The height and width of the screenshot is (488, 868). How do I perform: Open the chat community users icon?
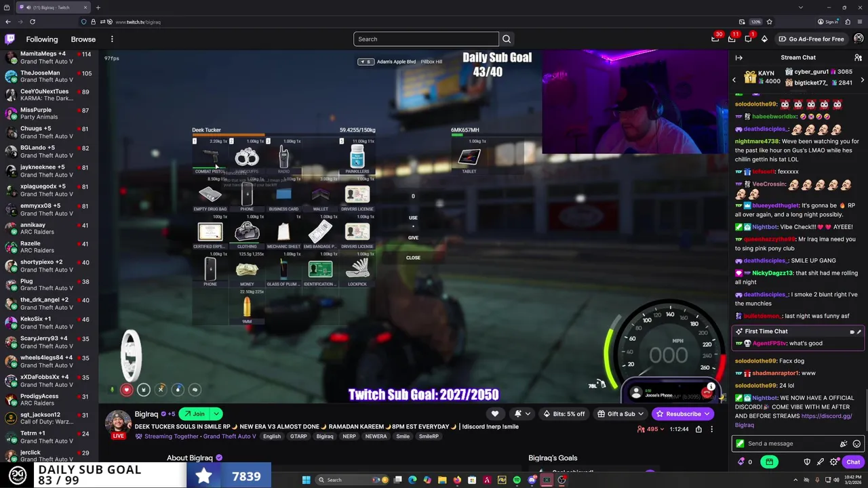point(858,58)
